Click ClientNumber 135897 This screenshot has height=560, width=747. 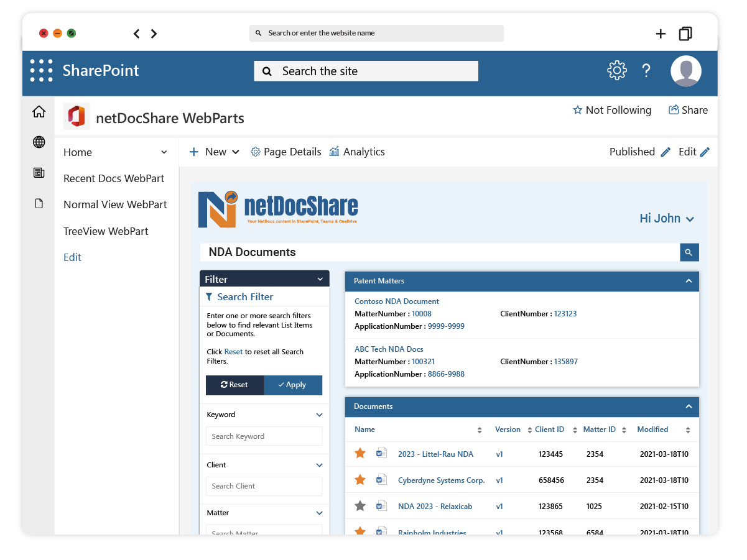click(x=566, y=362)
